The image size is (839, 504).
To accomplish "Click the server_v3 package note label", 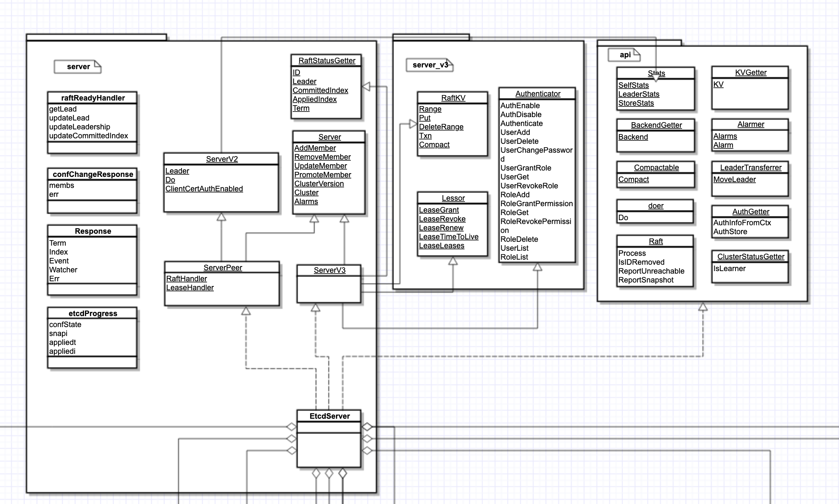I will (430, 65).
